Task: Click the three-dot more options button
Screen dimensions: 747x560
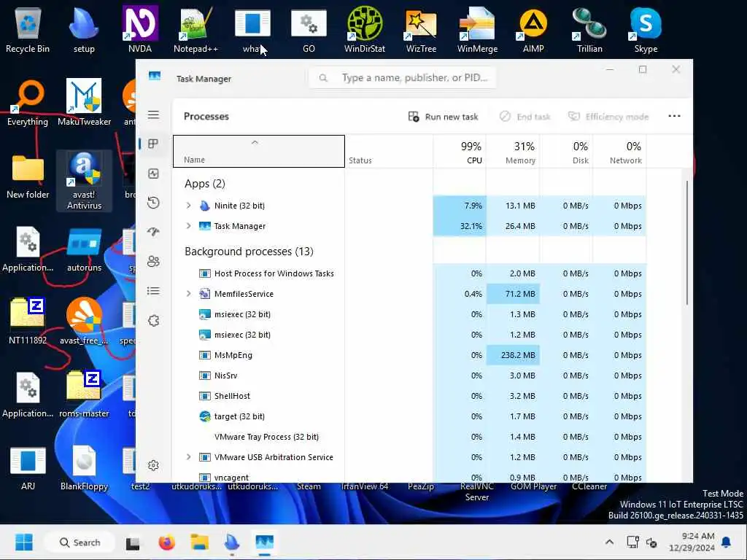Action: click(674, 116)
